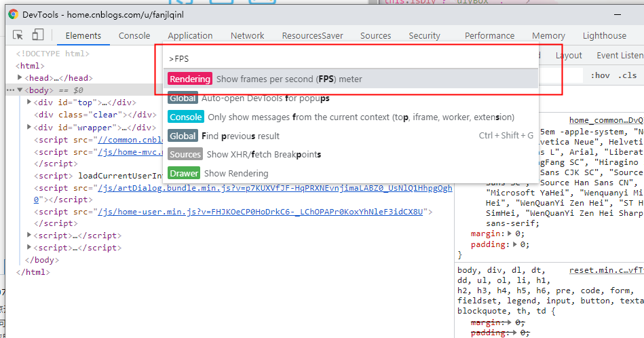Select Show XHR/fetch Breakpoints command
The height and width of the screenshot is (338, 644).
coord(351,155)
